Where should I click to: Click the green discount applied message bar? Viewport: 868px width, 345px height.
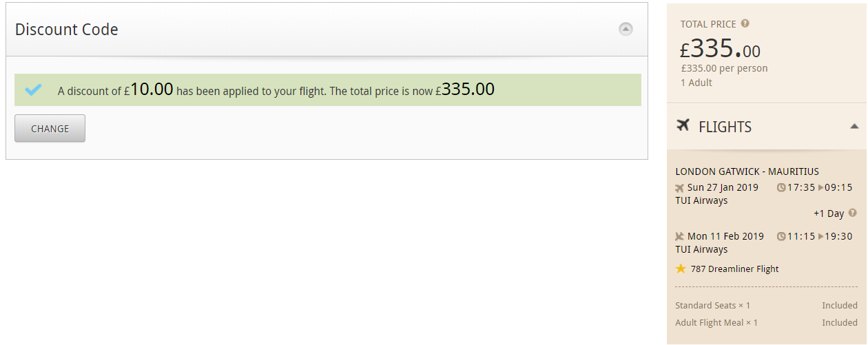[x=328, y=90]
